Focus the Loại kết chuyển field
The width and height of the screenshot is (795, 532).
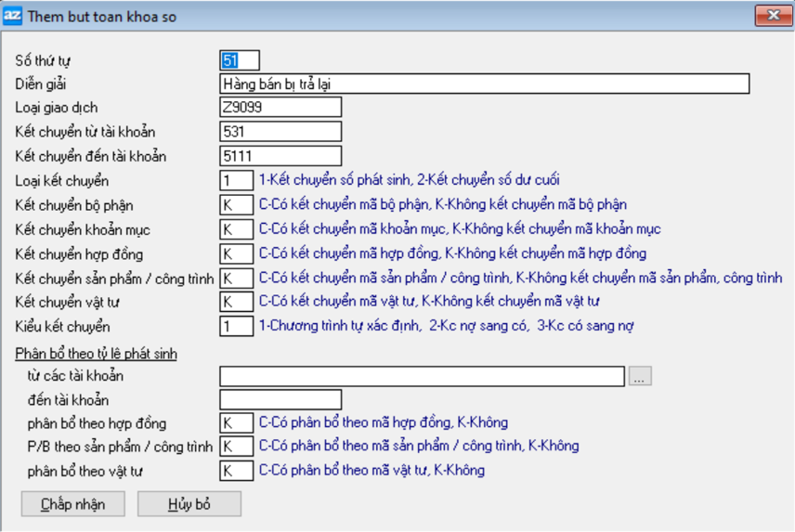click(237, 180)
